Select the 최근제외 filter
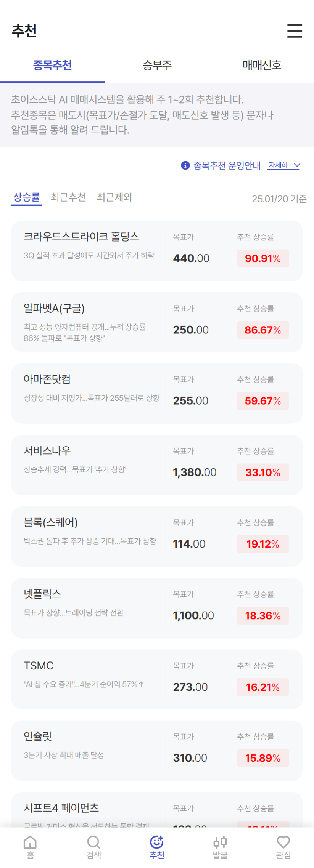The height and width of the screenshot is (868, 314). point(114,197)
